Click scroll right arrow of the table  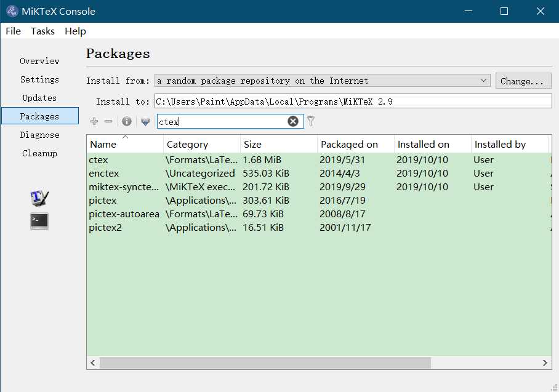545,363
